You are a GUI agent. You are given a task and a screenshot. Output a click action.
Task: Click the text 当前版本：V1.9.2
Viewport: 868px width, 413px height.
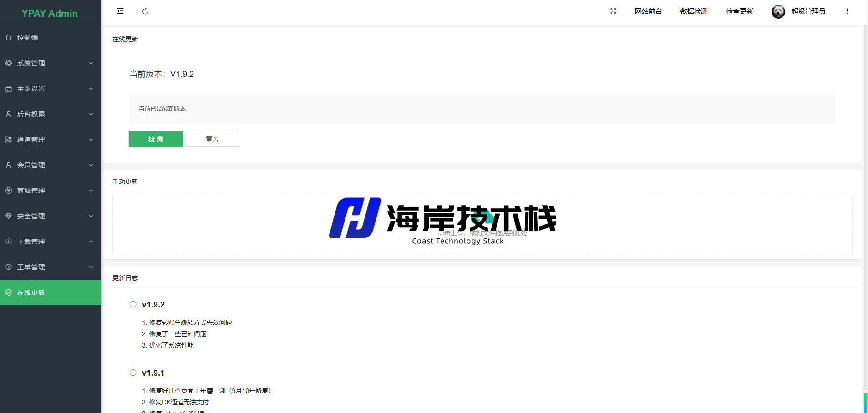point(162,74)
